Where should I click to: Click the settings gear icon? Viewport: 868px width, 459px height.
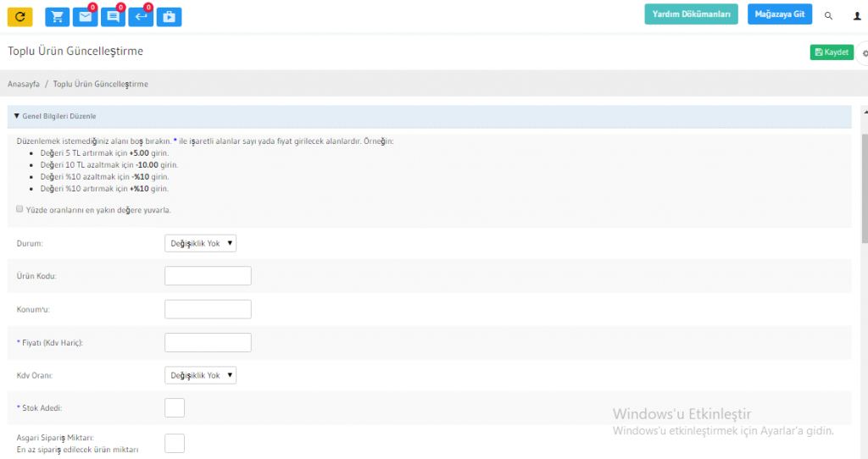(864, 53)
